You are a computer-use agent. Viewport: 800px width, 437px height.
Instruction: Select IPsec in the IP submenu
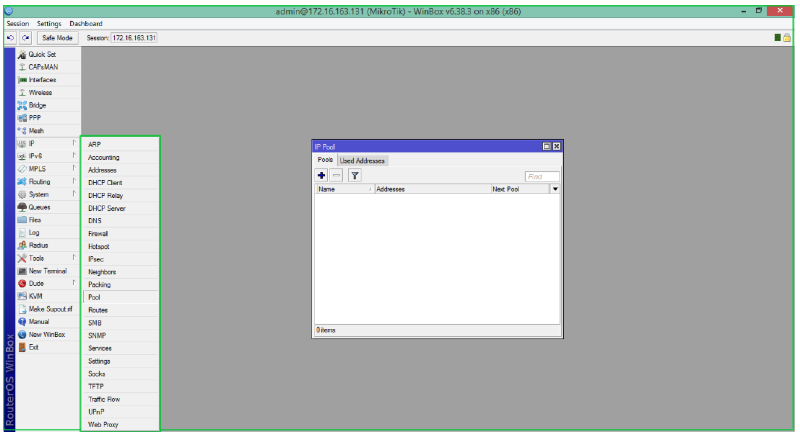pyautogui.click(x=120, y=259)
